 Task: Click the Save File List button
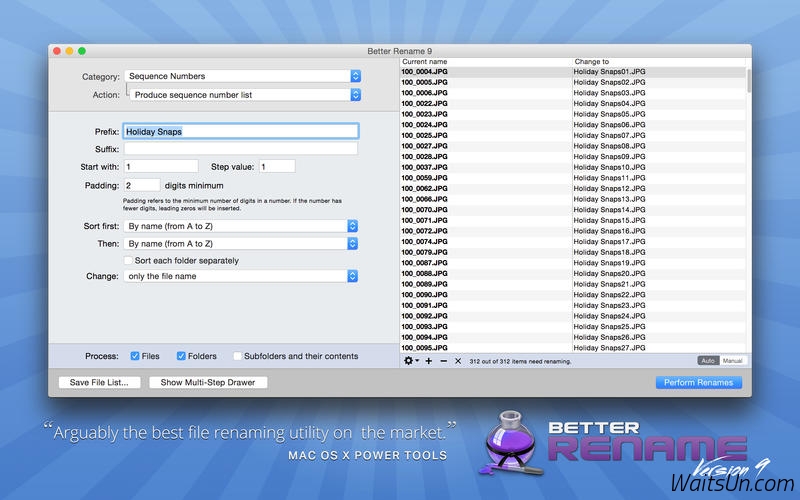tap(99, 382)
